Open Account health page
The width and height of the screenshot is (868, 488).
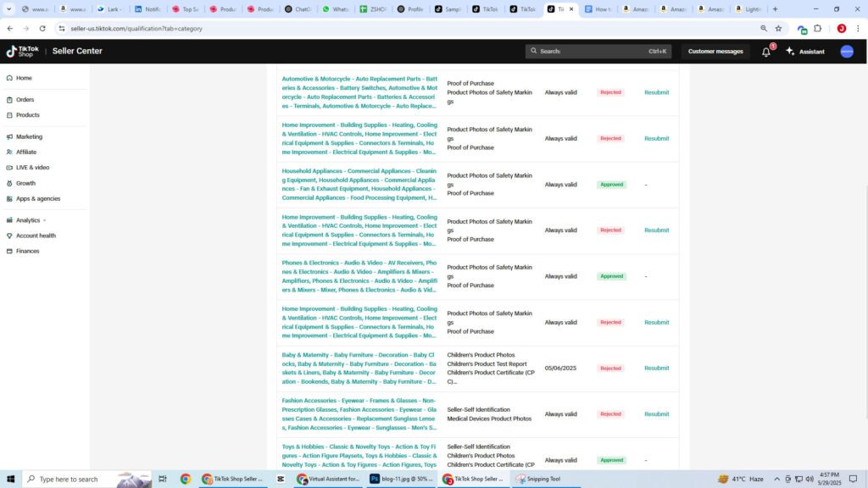click(31, 236)
